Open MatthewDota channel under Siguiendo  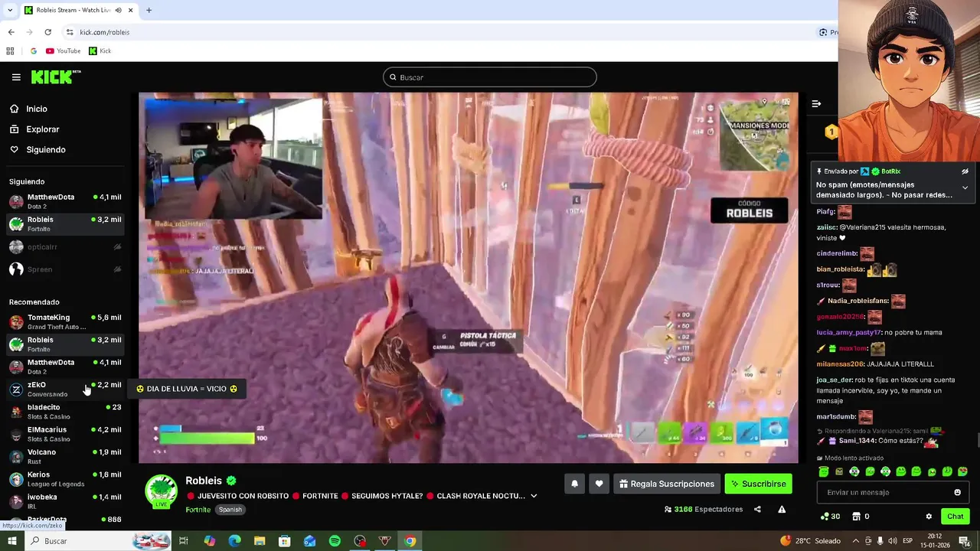point(65,201)
